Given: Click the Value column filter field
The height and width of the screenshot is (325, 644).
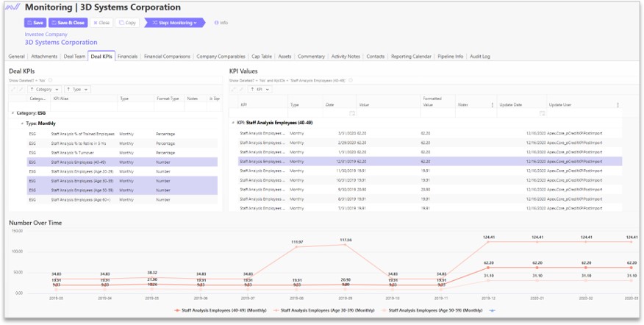Looking at the screenshot, I should (389, 113).
